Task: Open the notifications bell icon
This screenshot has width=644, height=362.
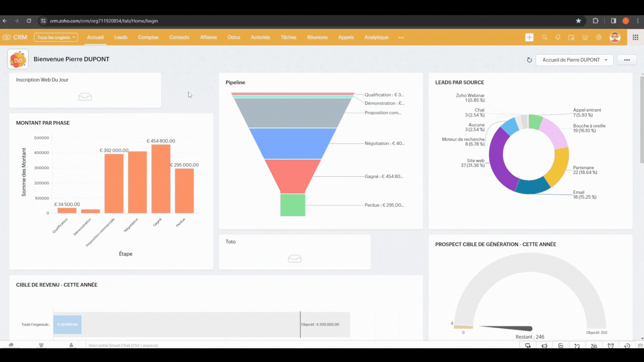Action: [x=558, y=37]
